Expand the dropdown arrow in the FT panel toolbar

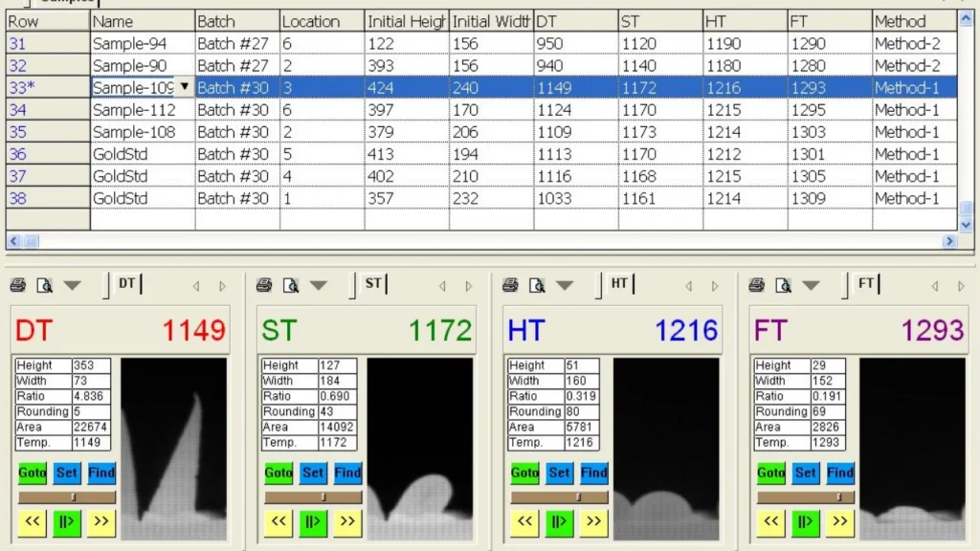click(x=812, y=285)
